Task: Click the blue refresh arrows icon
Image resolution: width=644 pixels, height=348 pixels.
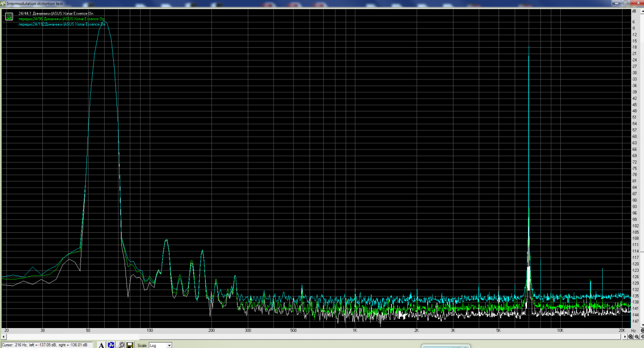Action: pos(111,345)
